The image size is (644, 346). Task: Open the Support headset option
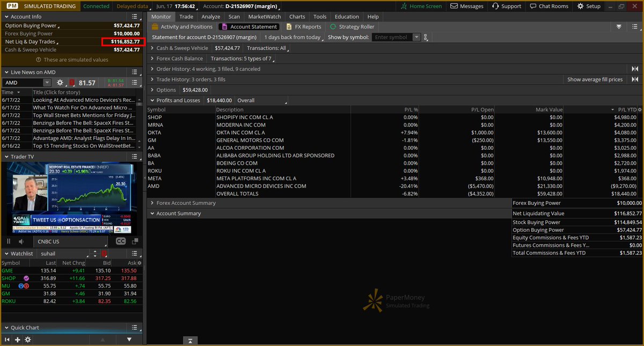tap(507, 6)
